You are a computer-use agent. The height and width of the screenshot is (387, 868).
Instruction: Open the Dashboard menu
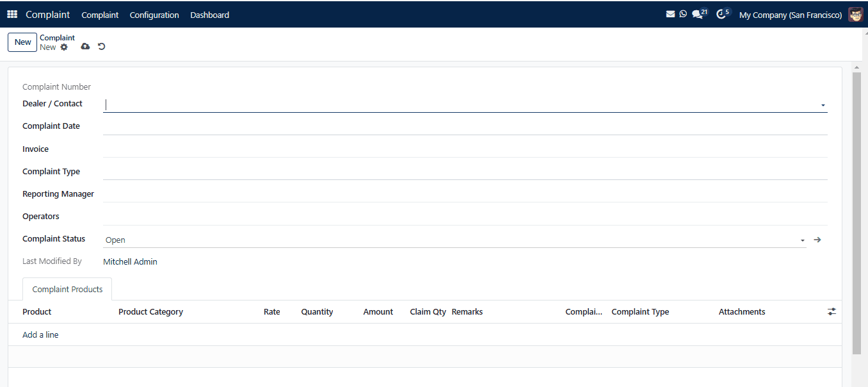pos(209,15)
